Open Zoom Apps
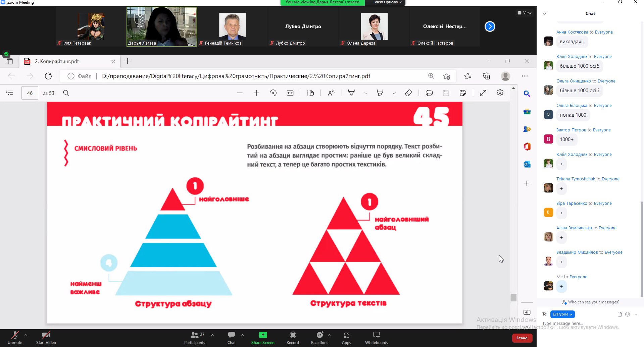This screenshot has height=347, width=644. click(x=346, y=338)
